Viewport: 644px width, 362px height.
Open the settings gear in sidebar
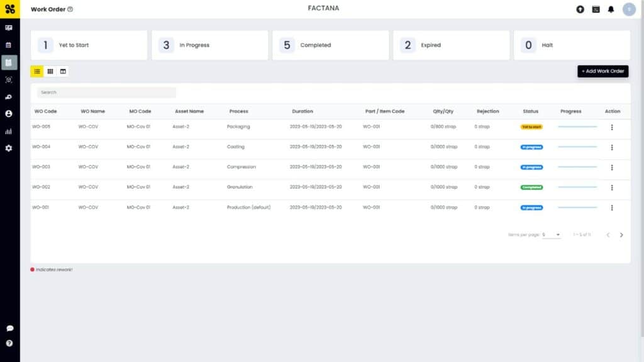click(x=9, y=148)
